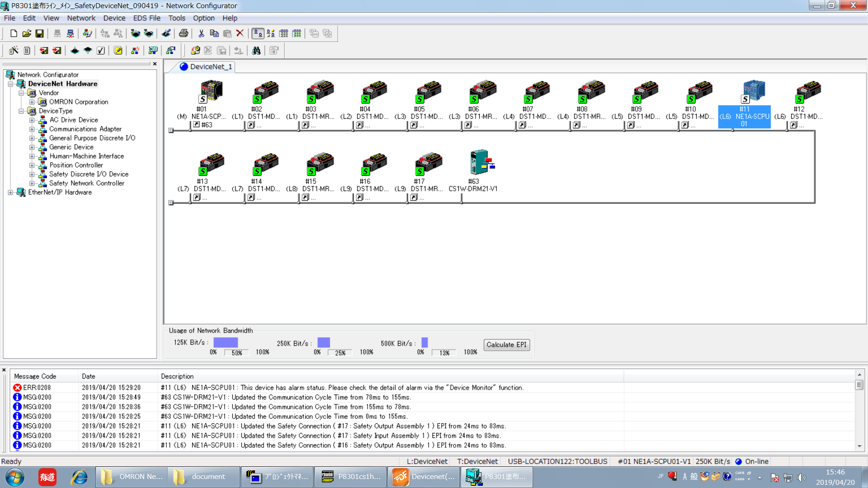868x488 pixels.
Task: Expand the Safety Network Controller node
Action: [32, 183]
